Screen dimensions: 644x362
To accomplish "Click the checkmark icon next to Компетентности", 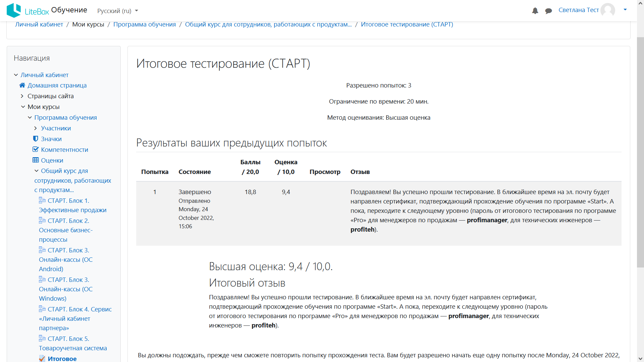I will tap(36, 149).
